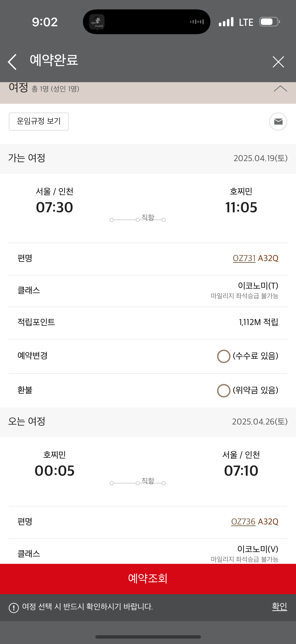This screenshot has width=296, height=644.
Task: Close the reservation complete screen
Action: 278,62
